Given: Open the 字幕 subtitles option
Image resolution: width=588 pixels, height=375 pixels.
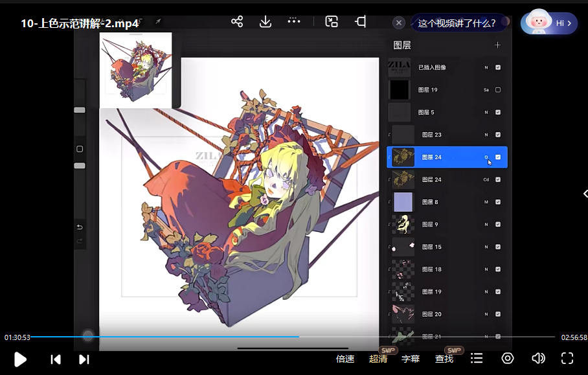Looking at the screenshot, I should click(411, 359).
